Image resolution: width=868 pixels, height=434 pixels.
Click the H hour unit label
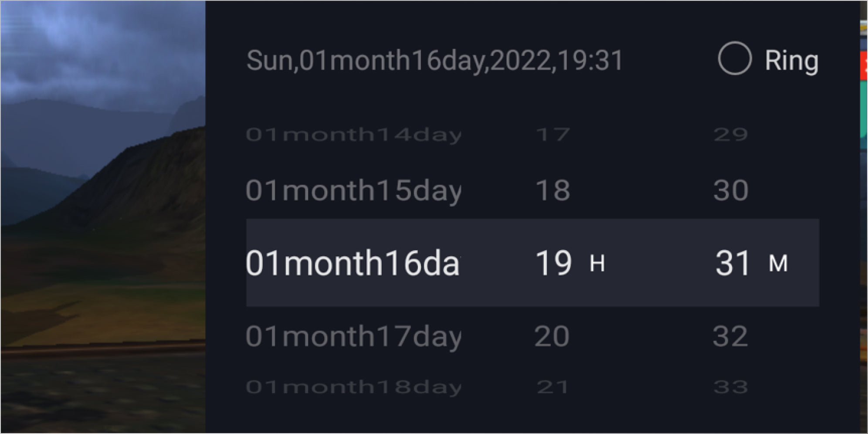597,264
